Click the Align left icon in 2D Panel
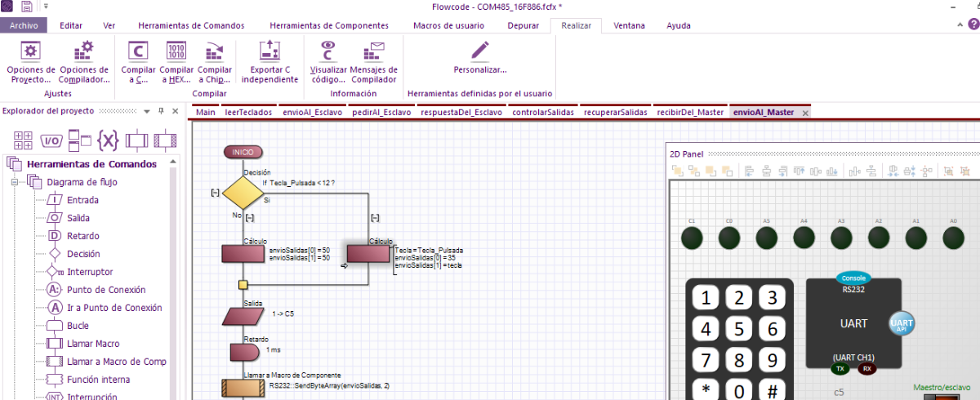Image resolution: width=980 pixels, height=400 pixels. point(751,171)
